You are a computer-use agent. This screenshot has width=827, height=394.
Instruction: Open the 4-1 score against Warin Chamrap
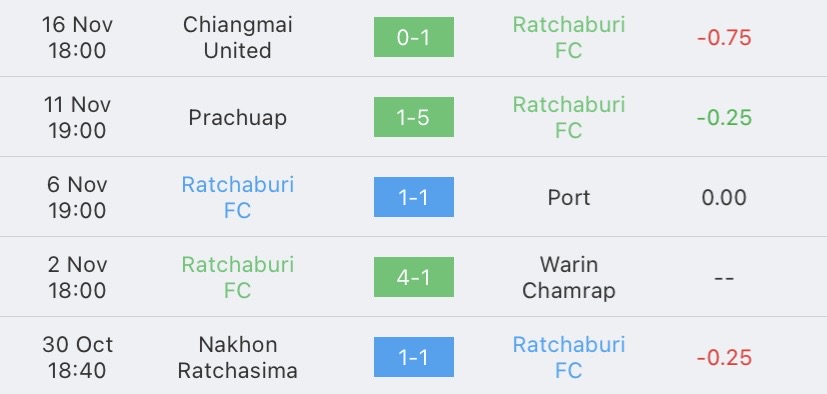point(414,277)
